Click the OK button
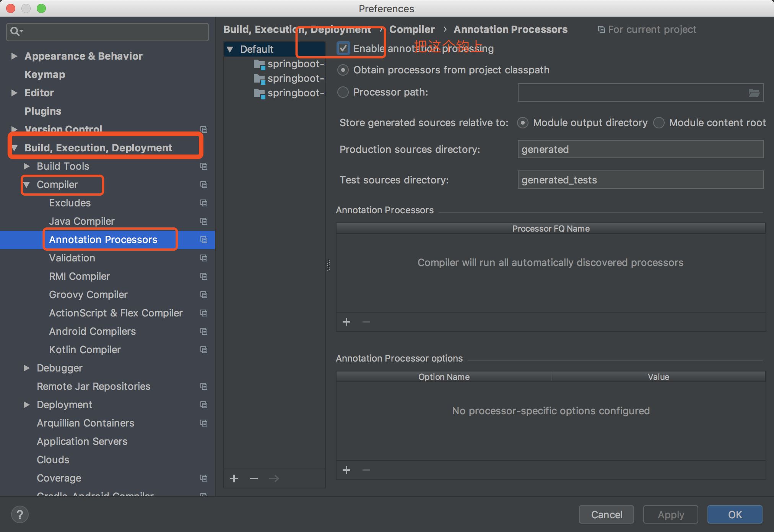Viewport: 774px width, 532px height. point(735,514)
